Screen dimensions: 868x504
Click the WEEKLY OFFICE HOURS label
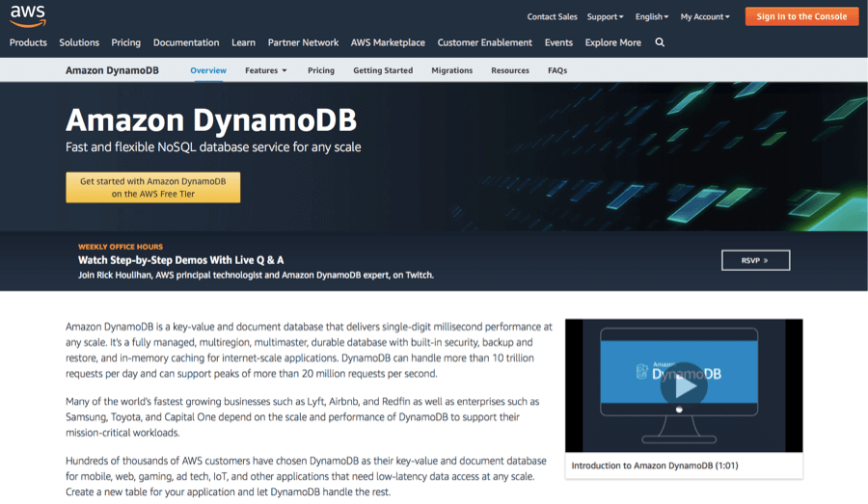click(121, 247)
